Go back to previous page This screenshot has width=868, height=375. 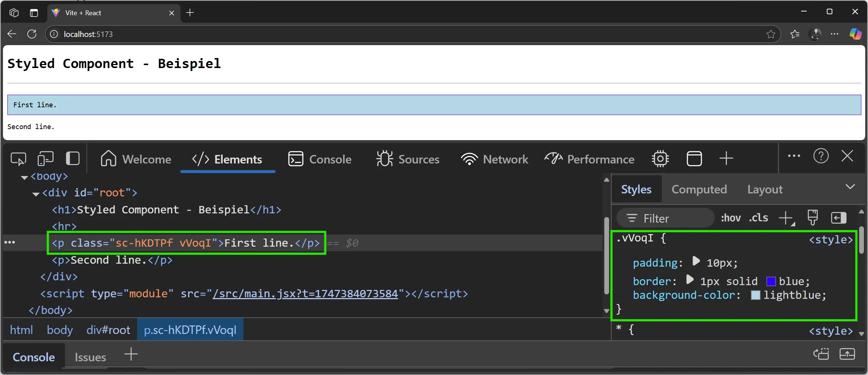(x=12, y=34)
